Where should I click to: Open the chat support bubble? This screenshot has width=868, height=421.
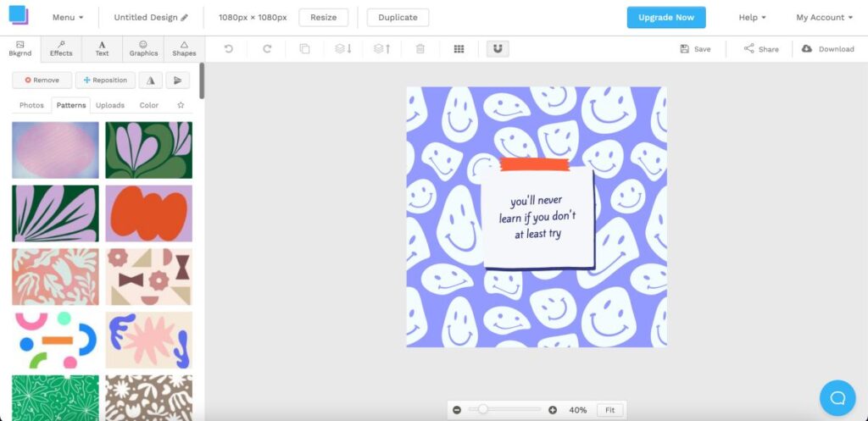coord(837,398)
